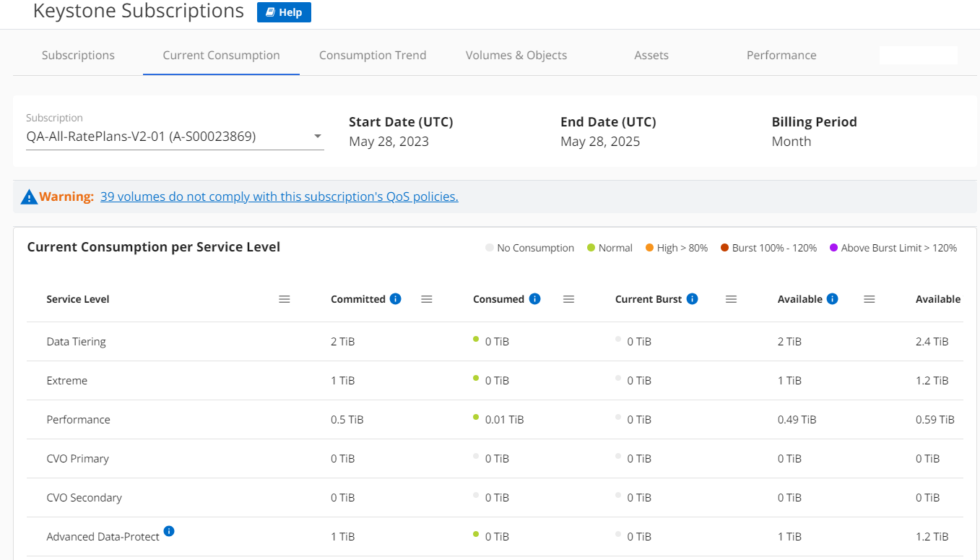Open the Available column menu icon

[870, 299]
